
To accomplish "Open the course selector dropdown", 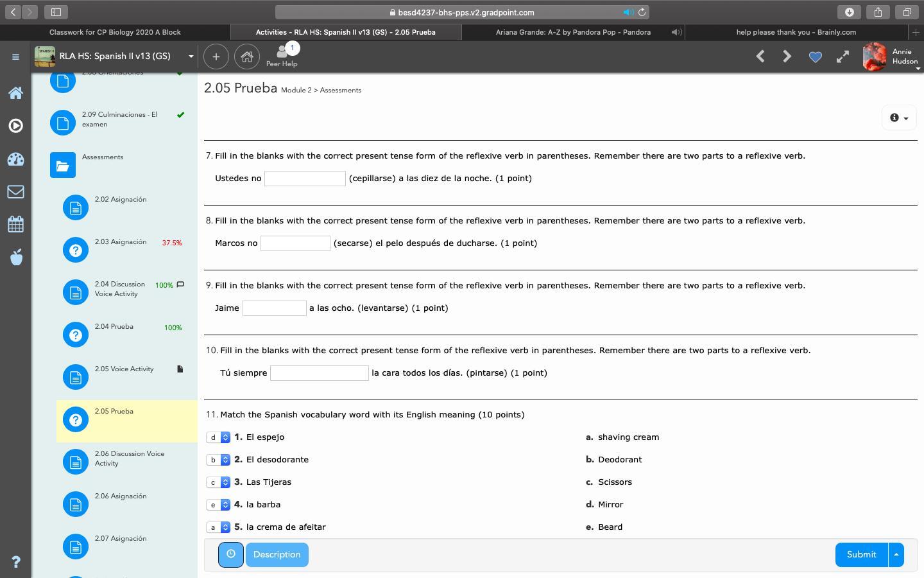I will 191,57.
